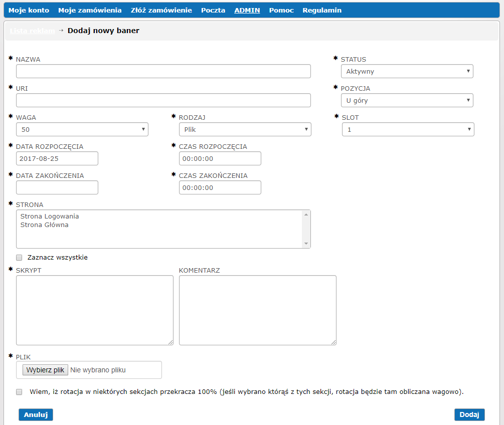Tick the Zaznacz wszystkie checkbox
The image size is (504, 425).
pos(20,258)
